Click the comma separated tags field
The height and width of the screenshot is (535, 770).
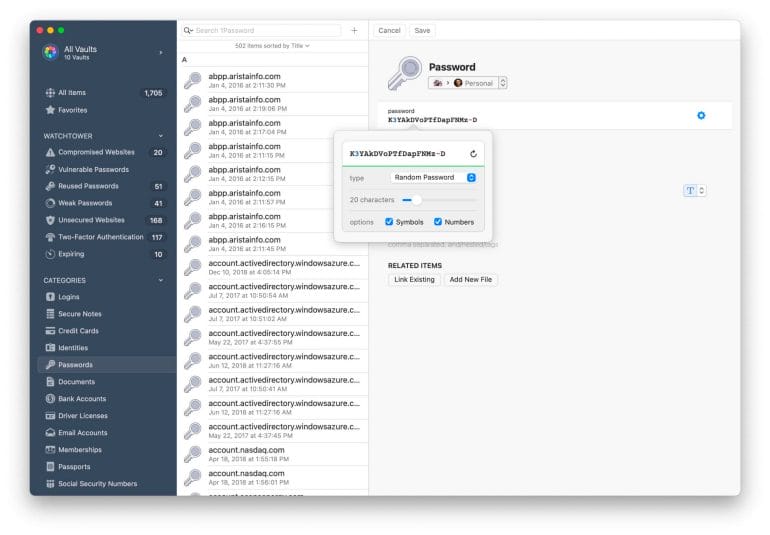coord(443,244)
